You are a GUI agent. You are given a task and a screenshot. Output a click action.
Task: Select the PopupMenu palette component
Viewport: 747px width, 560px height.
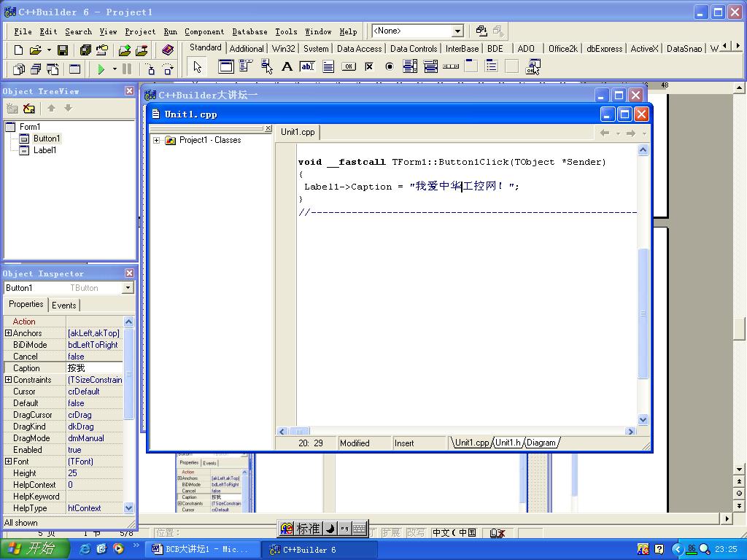tap(266, 66)
